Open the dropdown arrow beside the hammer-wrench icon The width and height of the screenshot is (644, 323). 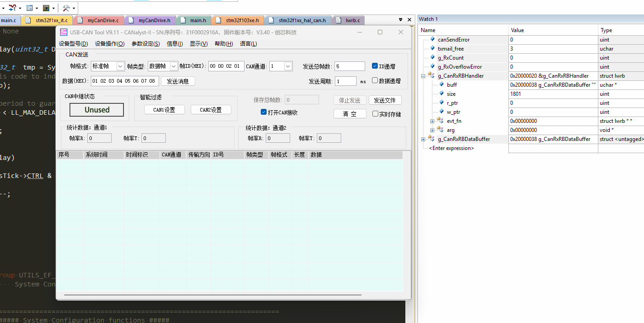pos(74,8)
